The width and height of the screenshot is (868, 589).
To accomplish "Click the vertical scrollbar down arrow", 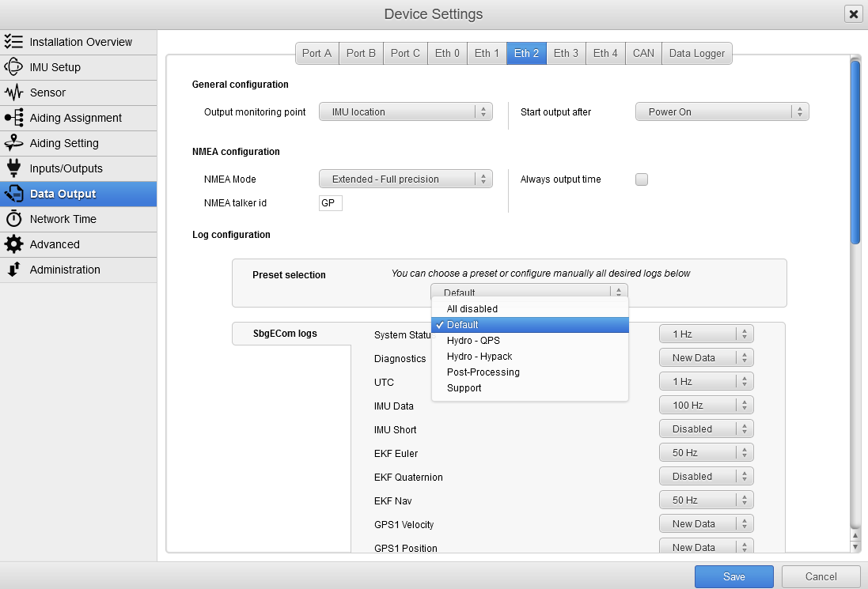I will 855,546.
